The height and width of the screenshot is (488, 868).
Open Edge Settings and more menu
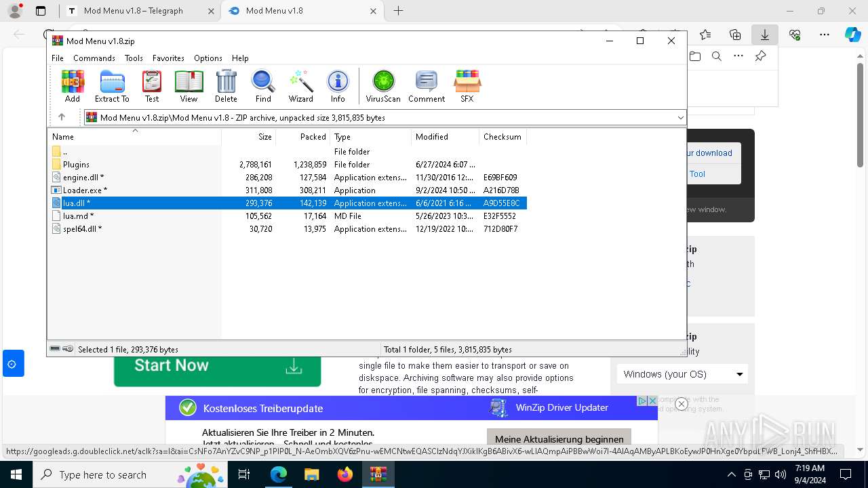(825, 35)
